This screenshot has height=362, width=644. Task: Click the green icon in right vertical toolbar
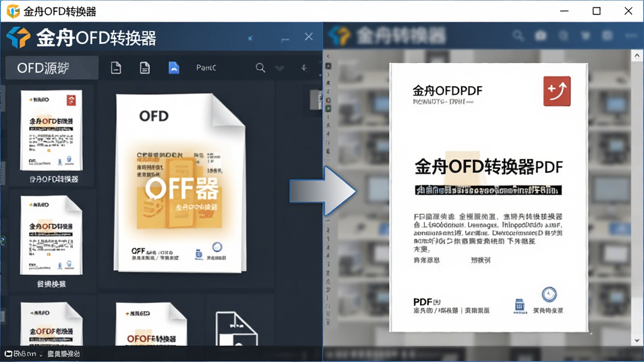[x=328, y=109]
